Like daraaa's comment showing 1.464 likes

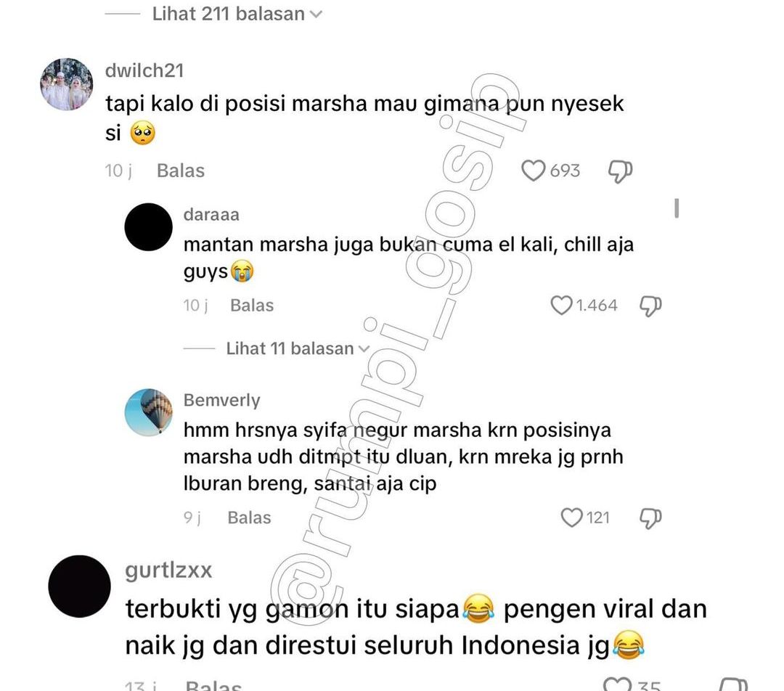point(561,305)
